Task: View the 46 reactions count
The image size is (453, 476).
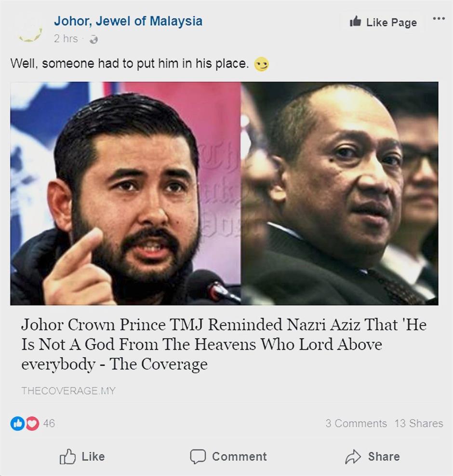Action: point(49,423)
